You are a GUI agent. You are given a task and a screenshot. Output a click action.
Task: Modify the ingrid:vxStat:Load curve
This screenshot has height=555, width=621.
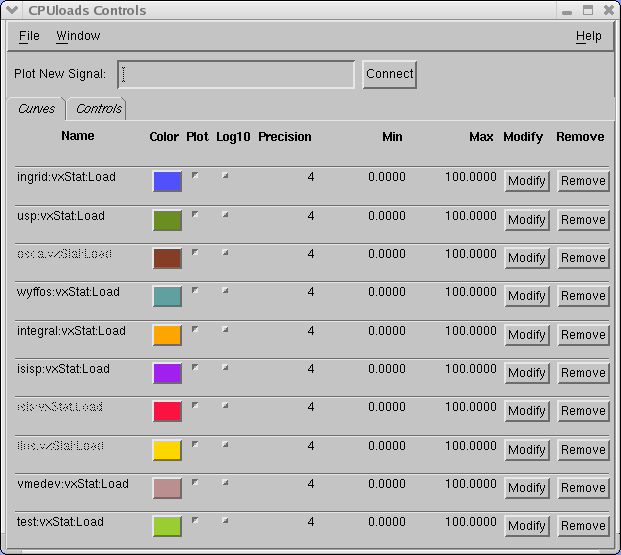(527, 181)
